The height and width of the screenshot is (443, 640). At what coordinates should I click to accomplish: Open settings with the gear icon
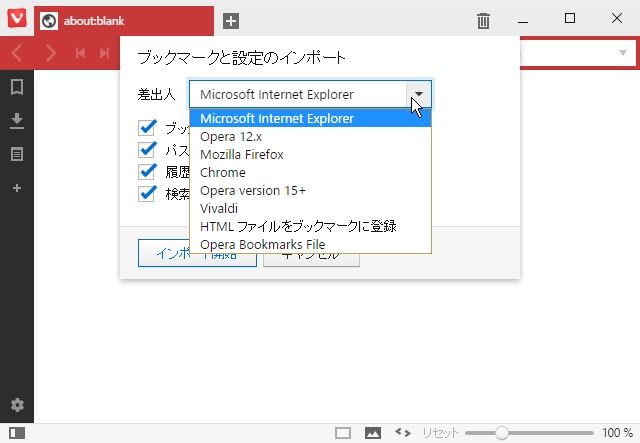pyautogui.click(x=17, y=405)
